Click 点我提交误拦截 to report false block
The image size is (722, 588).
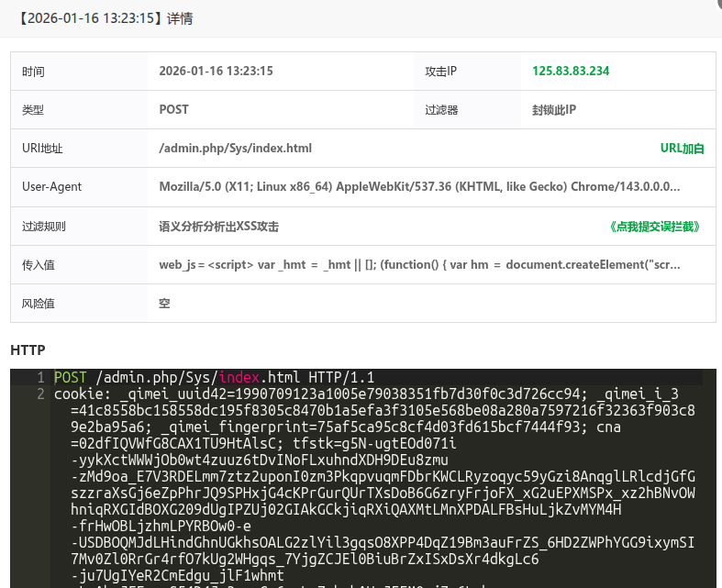pyautogui.click(x=654, y=227)
